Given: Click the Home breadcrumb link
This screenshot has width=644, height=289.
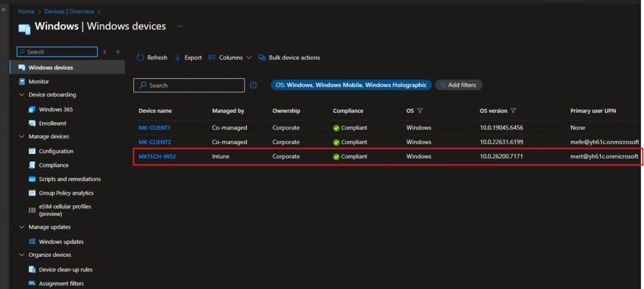Looking at the screenshot, I should point(26,11).
